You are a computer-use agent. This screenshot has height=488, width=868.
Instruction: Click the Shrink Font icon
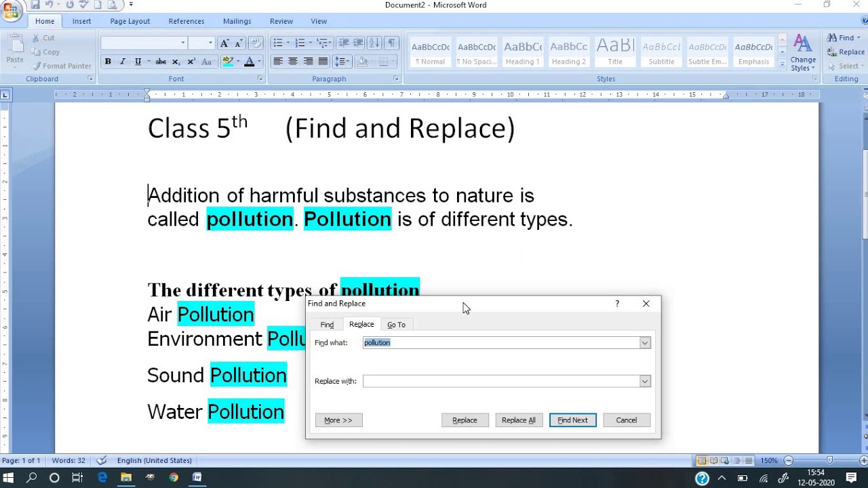click(x=238, y=43)
